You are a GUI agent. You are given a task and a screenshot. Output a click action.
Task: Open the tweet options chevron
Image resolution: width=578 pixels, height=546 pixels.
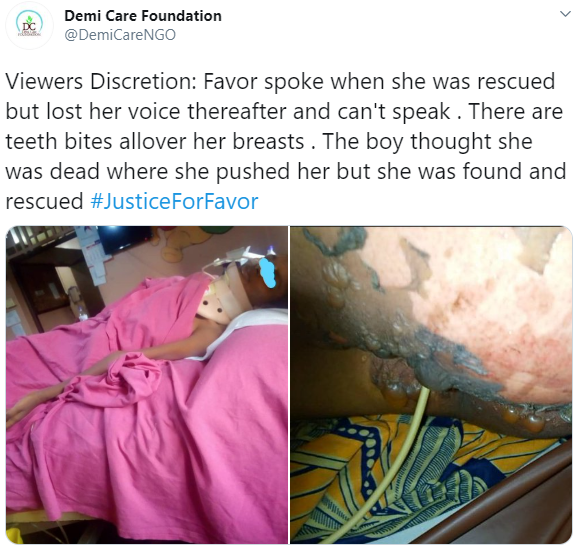pos(565,14)
